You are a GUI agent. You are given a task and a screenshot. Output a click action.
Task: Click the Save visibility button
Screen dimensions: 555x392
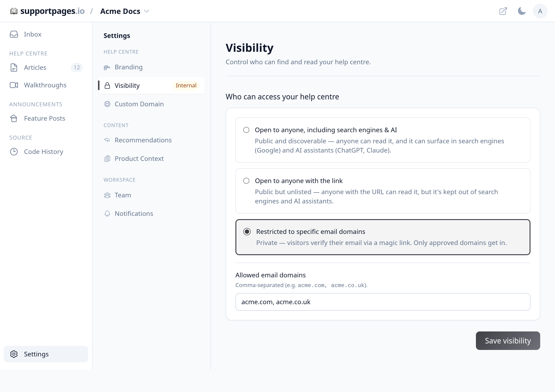508,341
